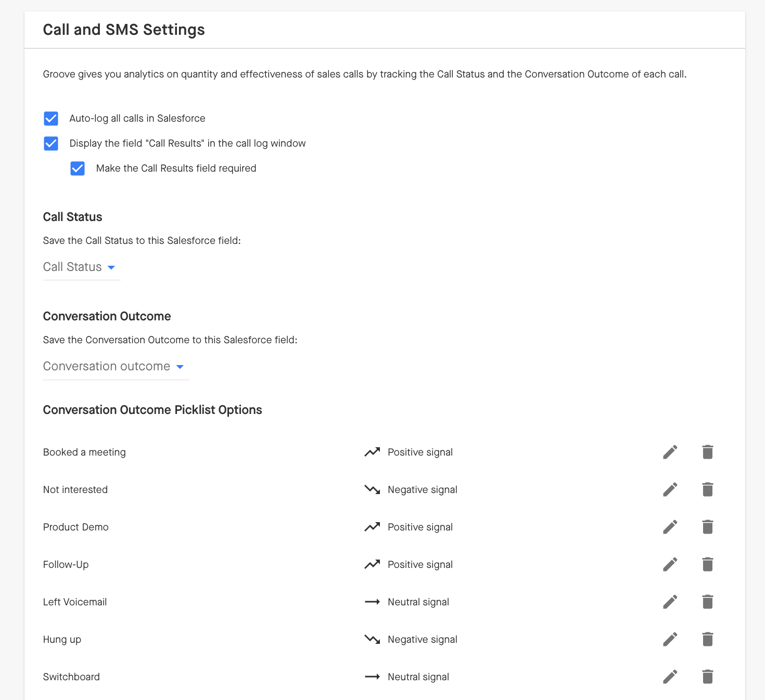Edit the Not interested picklist option
765x700 pixels.
670,489
